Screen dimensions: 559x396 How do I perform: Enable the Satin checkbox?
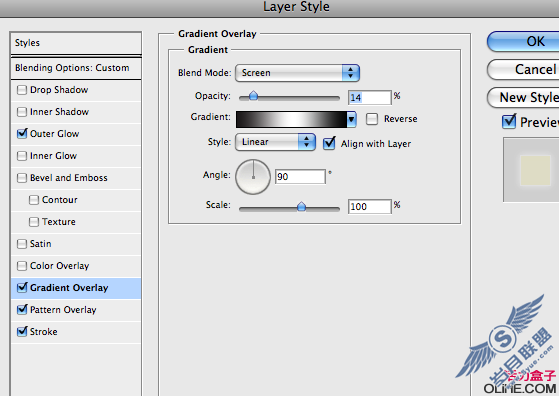[x=22, y=244]
